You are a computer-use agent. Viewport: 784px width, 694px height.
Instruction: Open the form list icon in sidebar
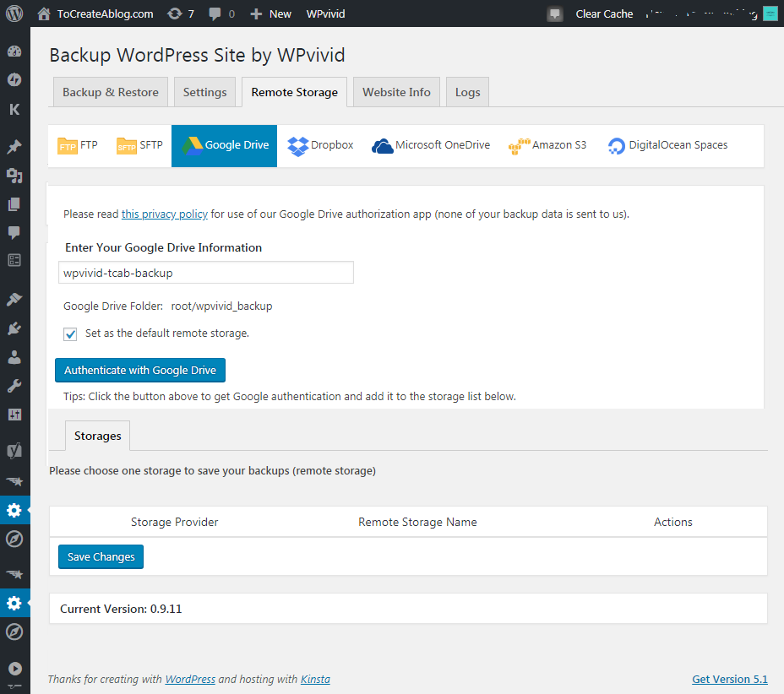point(14,260)
